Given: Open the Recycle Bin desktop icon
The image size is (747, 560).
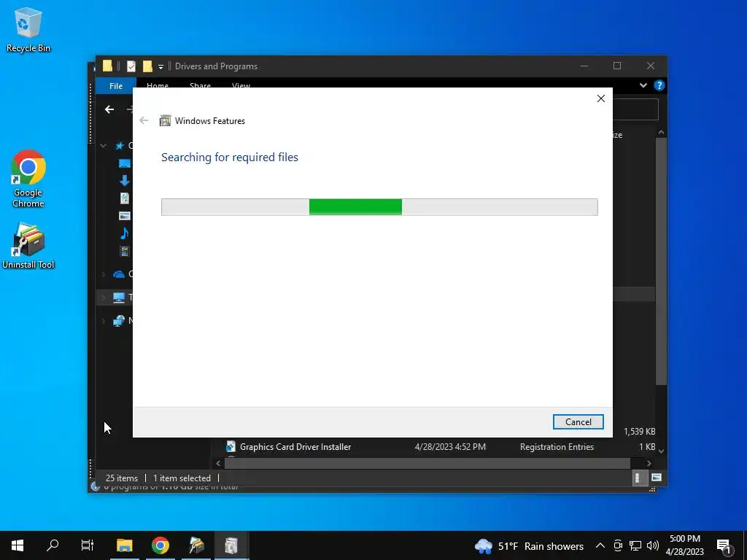Looking at the screenshot, I should (x=28, y=30).
